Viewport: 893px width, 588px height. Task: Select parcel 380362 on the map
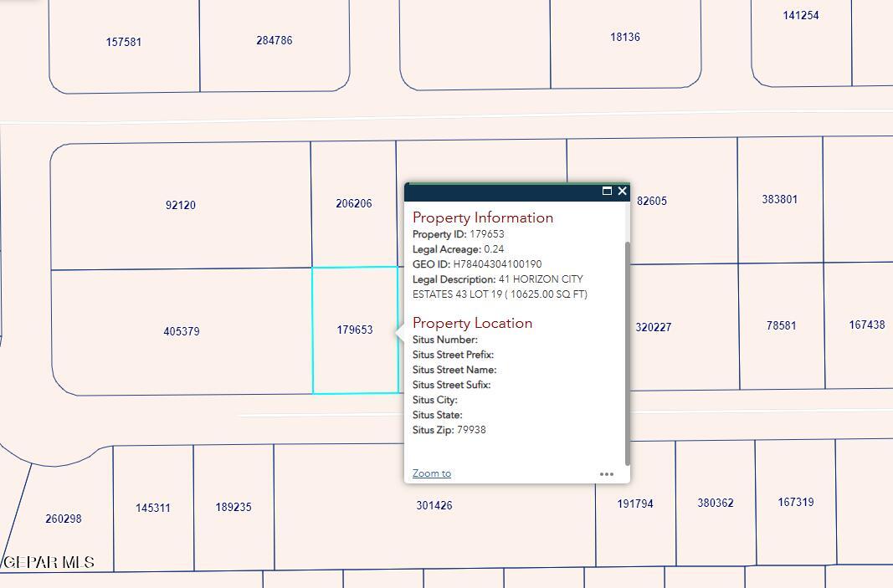(715, 503)
